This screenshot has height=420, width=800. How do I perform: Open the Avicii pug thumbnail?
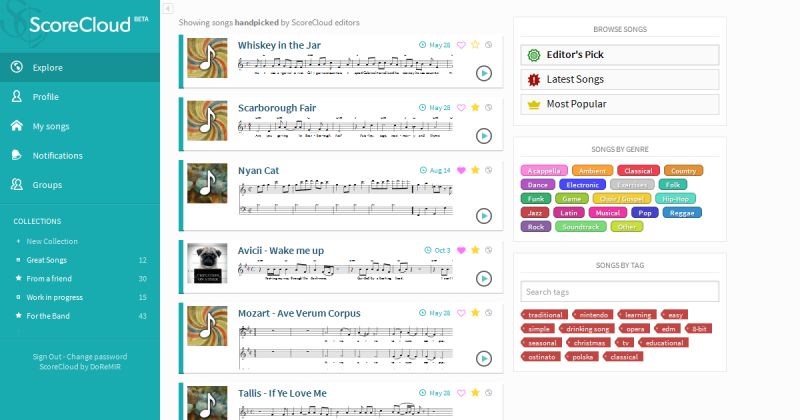pyautogui.click(x=207, y=263)
